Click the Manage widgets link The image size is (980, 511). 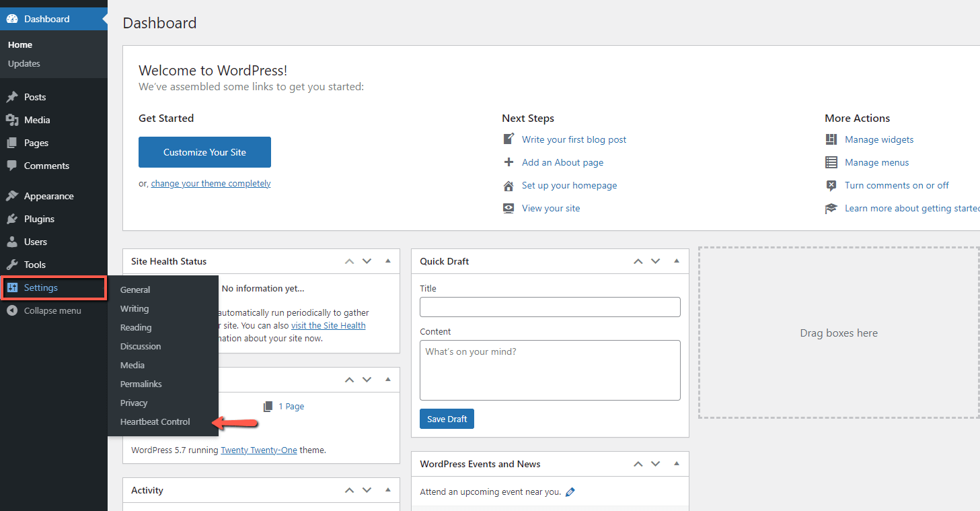point(879,139)
